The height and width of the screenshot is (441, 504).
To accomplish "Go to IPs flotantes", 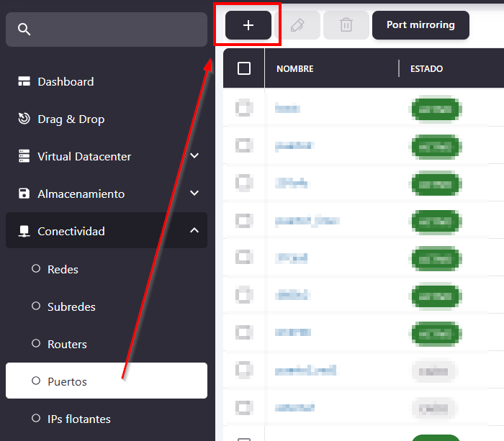I will (78, 419).
